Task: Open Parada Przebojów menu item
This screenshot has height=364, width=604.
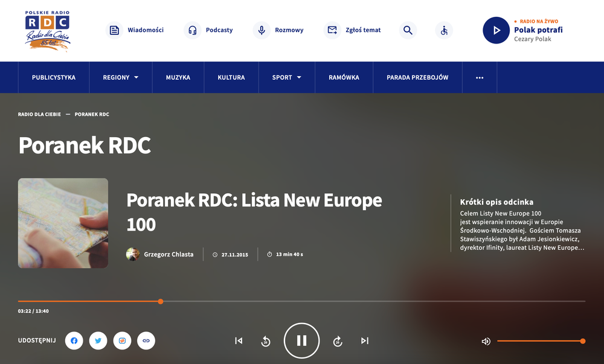Action: pyautogui.click(x=417, y=77)
